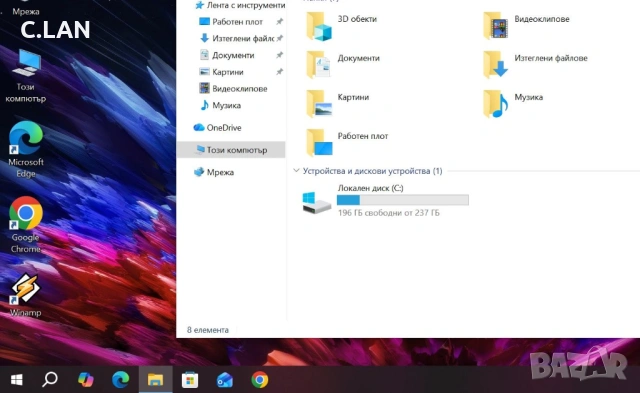Open Microsoft Store from the taskbar
Image resolution: width=640 pixels, height=393 pixels.
[190, 380]
